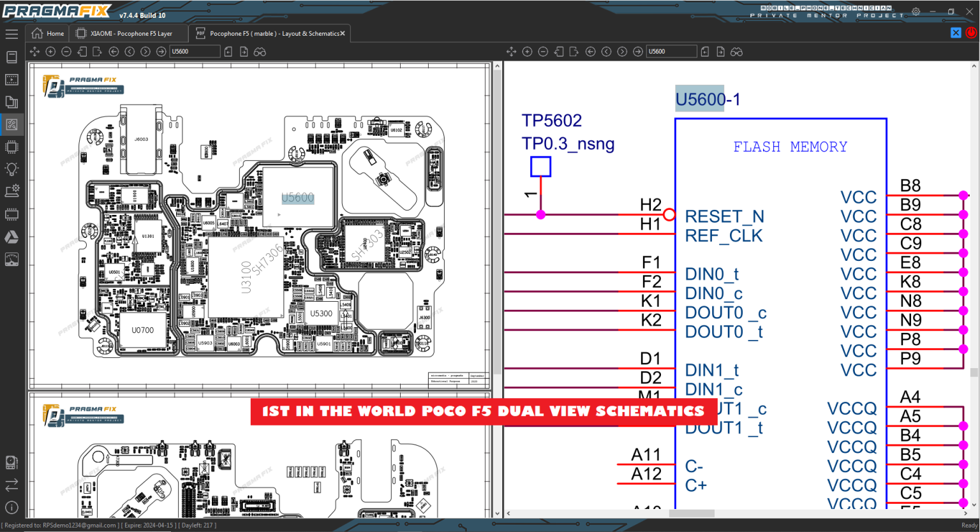Image resolution: width=980 pixels, height=532 pixels.
Task: Zoom in on the schematic view
Action: 527,51
